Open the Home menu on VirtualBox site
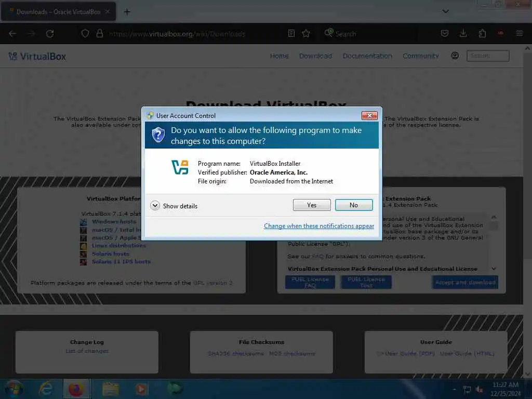The height and width of the screenshot is (399, 532). (x=279, y=56)
